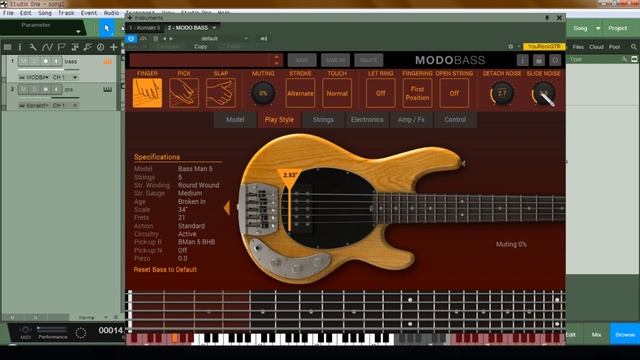Viewport: 640px width, 360px height.
Task: Open the MODO BASS info button
Action: (522, 60)
